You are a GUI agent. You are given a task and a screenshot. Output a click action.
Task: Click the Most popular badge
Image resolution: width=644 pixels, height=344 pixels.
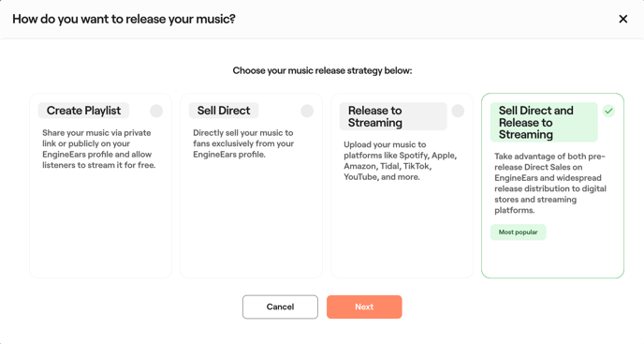tap(518, 232)
